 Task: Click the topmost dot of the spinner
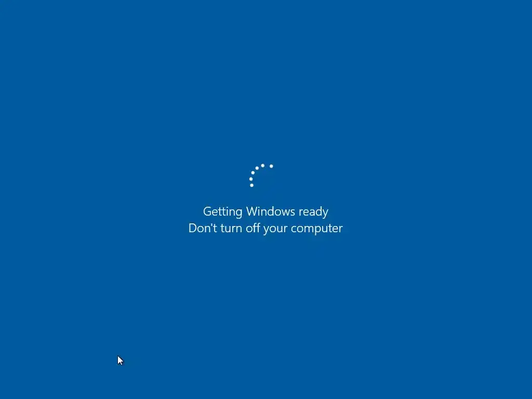[x=262, y=166]
